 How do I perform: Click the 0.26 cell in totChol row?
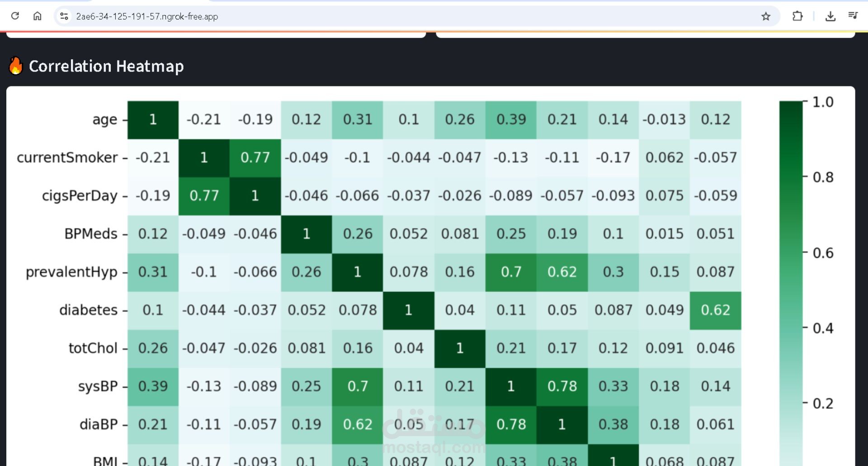153,349
